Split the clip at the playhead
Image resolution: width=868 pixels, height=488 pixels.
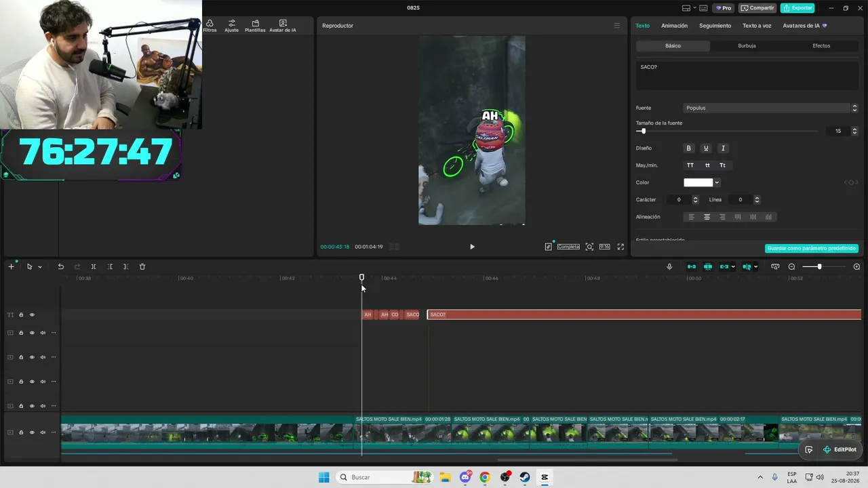pos(94,266)
